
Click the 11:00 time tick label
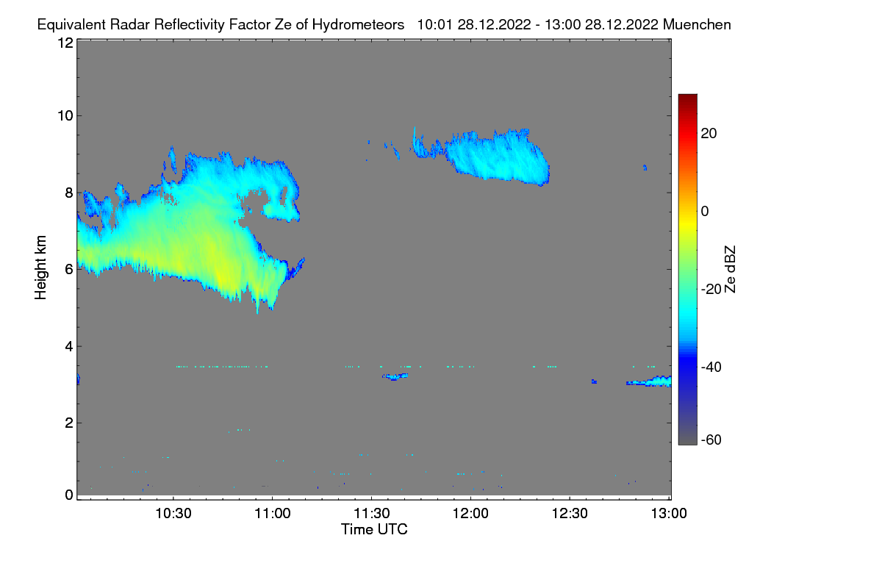(272, 514)
